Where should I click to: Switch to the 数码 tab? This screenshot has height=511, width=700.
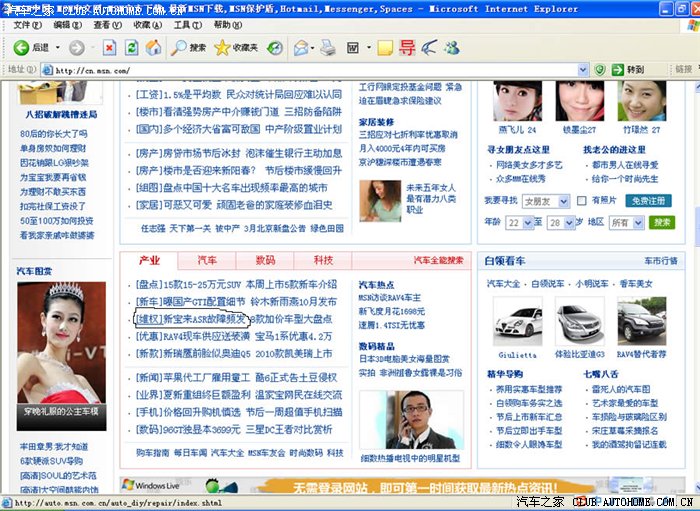pyautogui.click(x=265, y=260)
